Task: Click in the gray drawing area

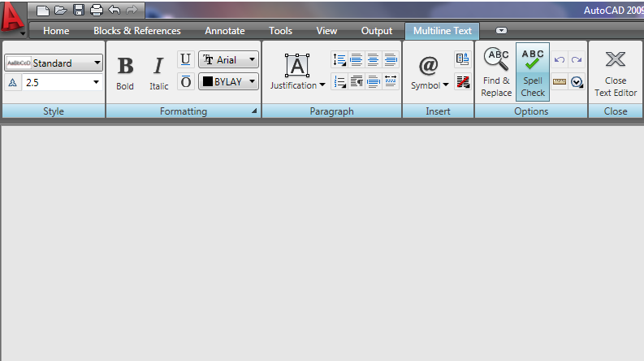Action: pyautogui.click(x=322, y=242)
